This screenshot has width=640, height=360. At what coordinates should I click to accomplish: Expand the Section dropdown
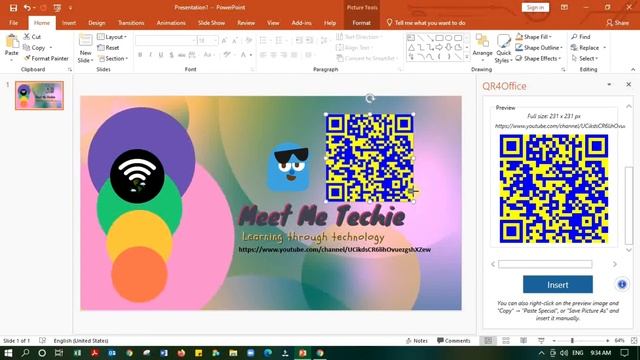tap(113, 58)
